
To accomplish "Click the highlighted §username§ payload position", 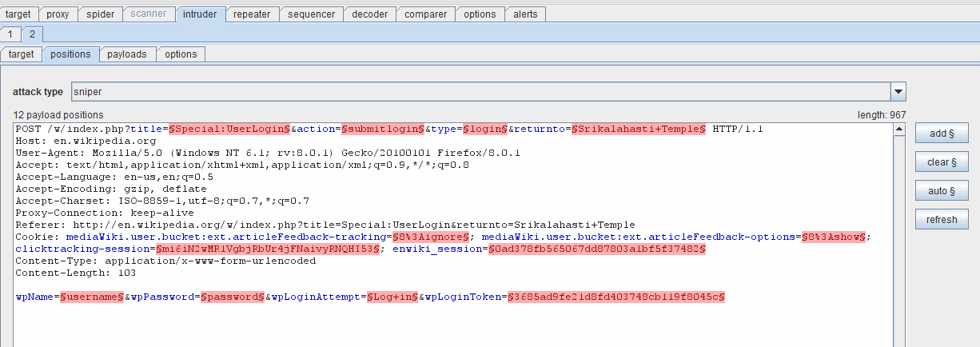I will pos(91,297).
